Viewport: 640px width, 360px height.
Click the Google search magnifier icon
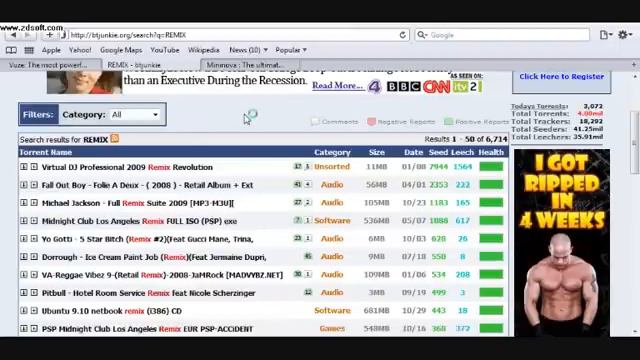click(x=422, y=35)
